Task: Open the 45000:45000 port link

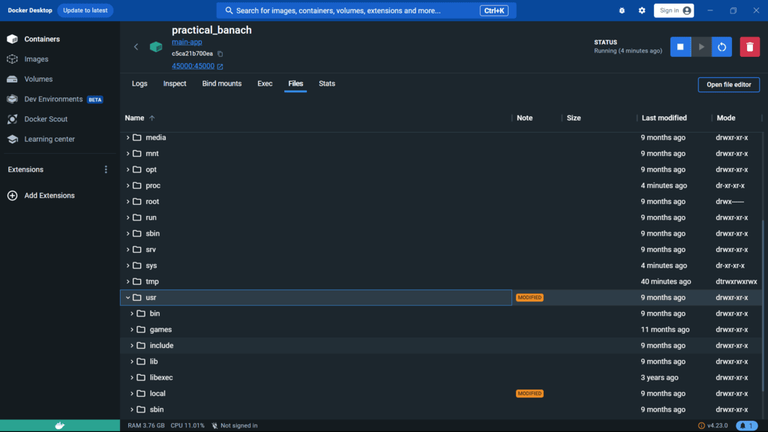Action: tap(197, 66)
